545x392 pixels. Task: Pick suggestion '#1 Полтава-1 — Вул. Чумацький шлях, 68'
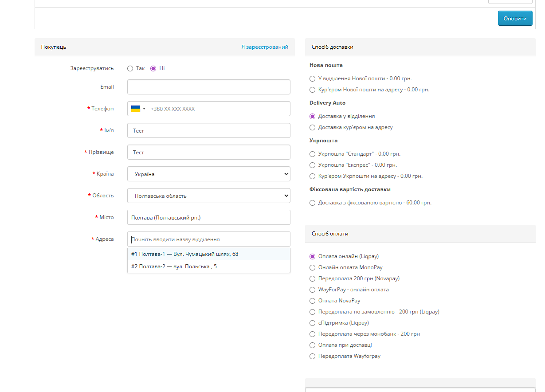click(209, 254)
